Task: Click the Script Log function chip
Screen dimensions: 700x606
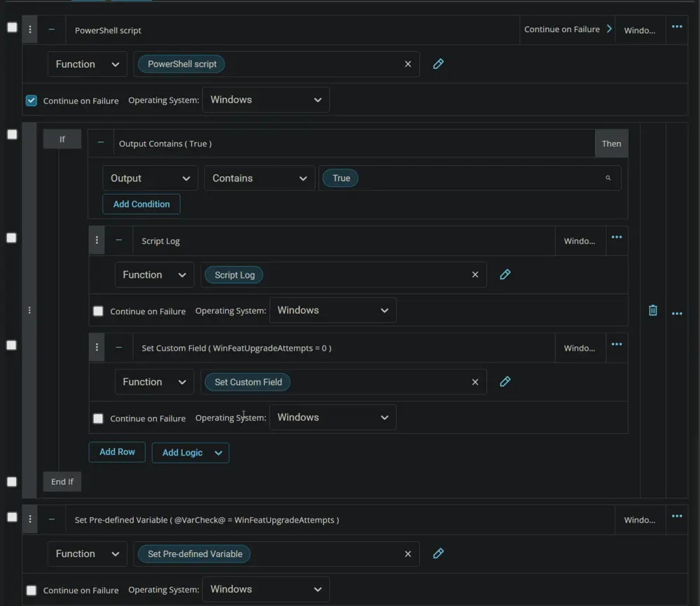Action: coord(234,275)
